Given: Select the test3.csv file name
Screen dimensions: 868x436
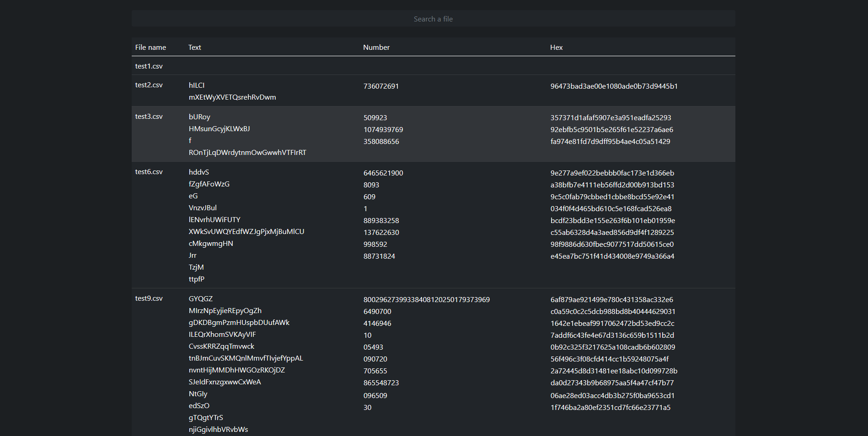Looking at the screenshot, I should 149,117.
